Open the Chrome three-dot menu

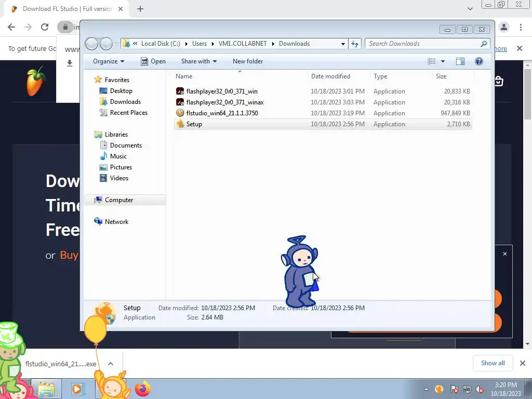click(521, 27)
